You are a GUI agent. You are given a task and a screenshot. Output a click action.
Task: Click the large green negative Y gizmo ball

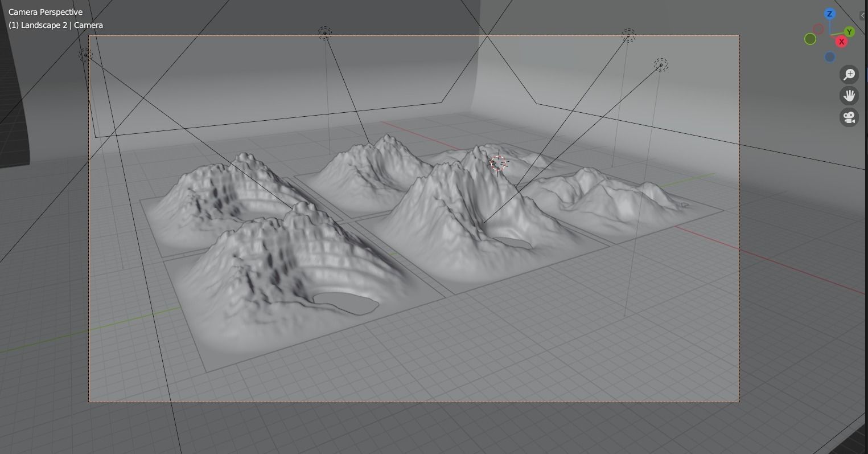point(810,39)
